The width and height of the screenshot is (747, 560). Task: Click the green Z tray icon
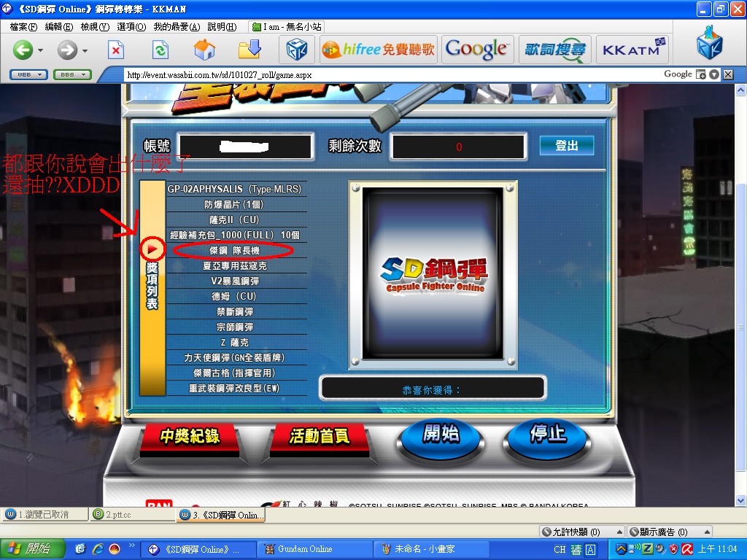pos(647,549)
